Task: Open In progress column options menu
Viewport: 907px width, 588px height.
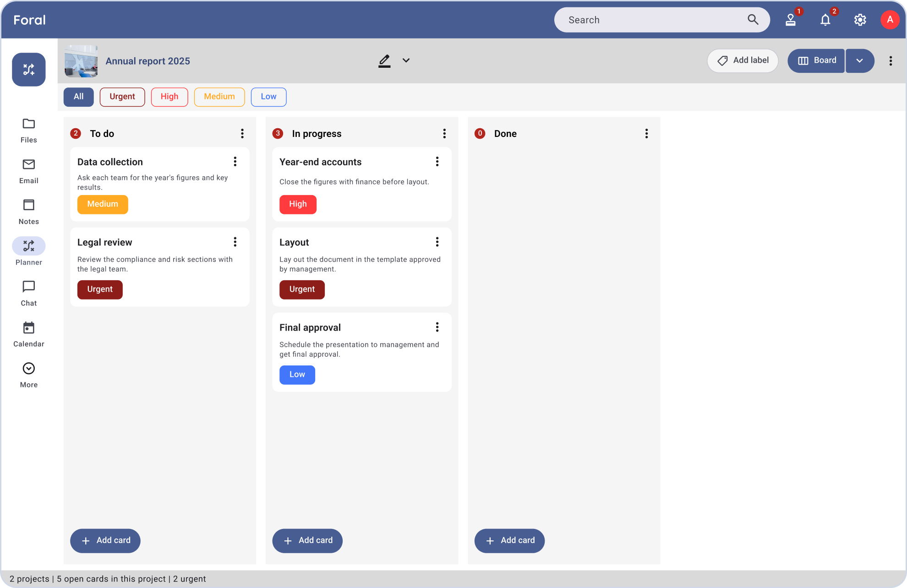Action: (444, 133)
